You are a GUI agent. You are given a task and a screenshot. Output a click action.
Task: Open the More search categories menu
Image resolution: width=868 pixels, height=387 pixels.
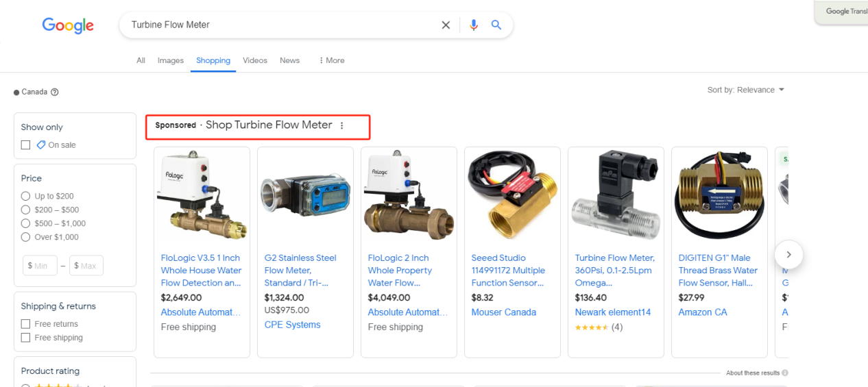tap(331, 60)
